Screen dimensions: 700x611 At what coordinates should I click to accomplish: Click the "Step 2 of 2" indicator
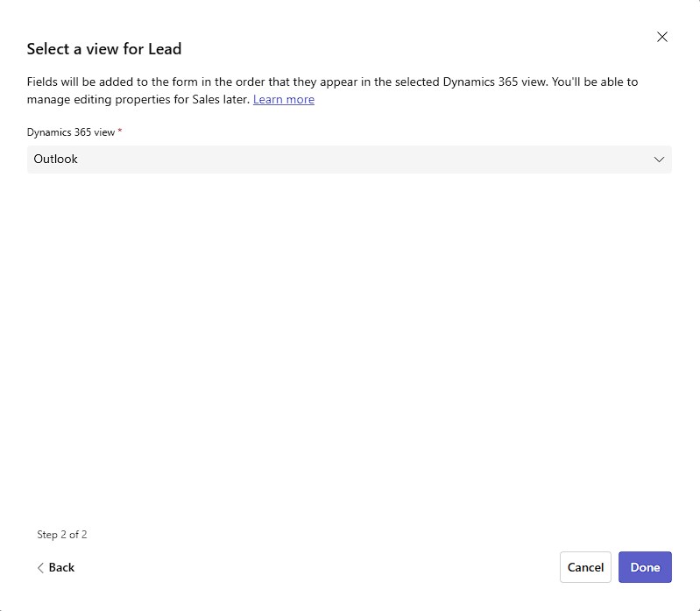[62, 535]
